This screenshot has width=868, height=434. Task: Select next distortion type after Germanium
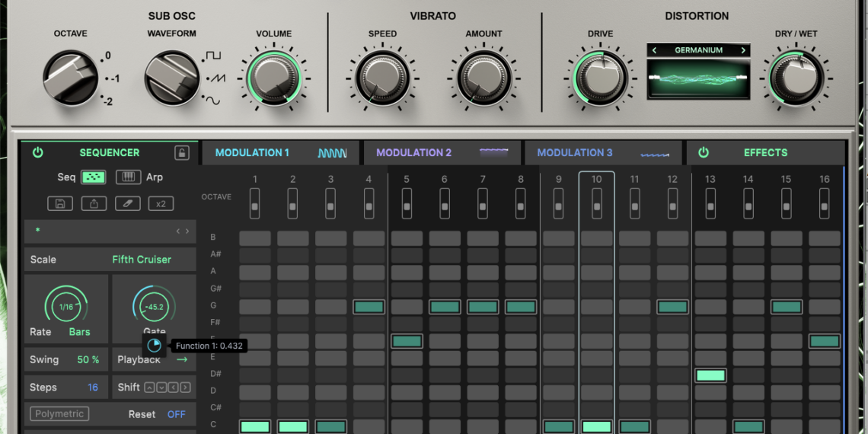pos(743,50)
